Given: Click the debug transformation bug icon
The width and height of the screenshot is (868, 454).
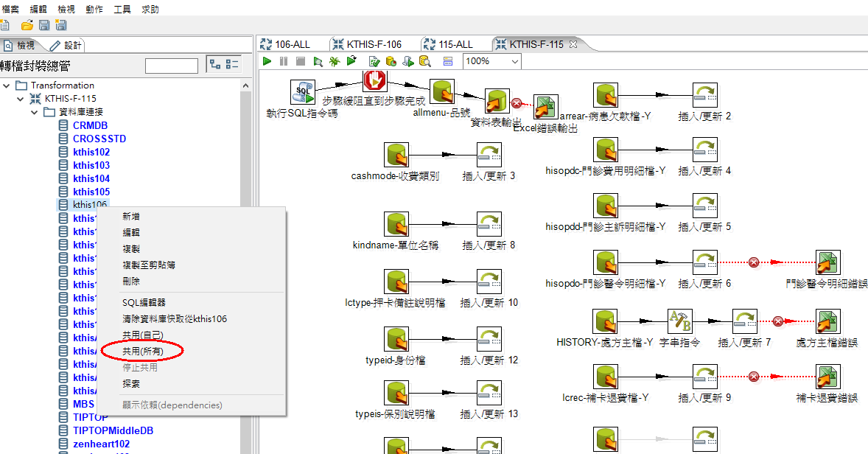Looking at the screenshot, I should [335, 62].
